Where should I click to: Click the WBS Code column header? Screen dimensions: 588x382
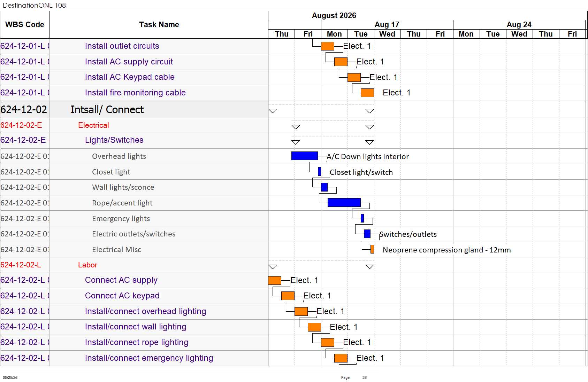25,25
